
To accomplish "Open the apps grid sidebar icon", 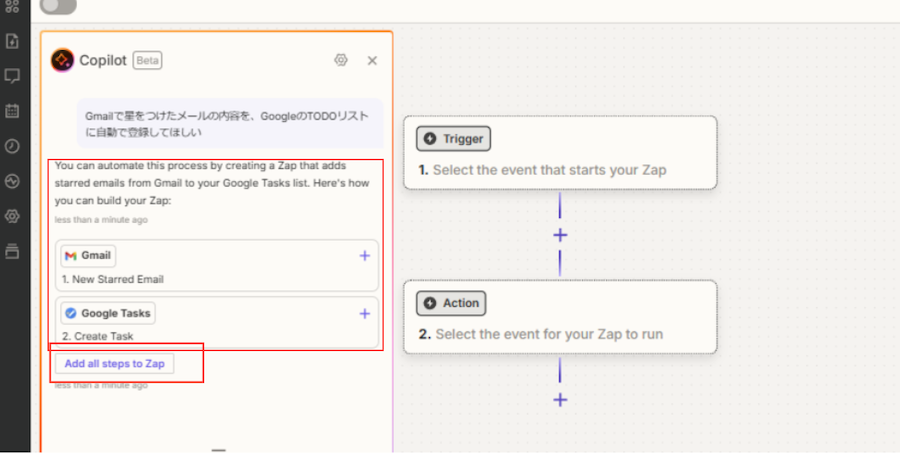I will point(12,6).
